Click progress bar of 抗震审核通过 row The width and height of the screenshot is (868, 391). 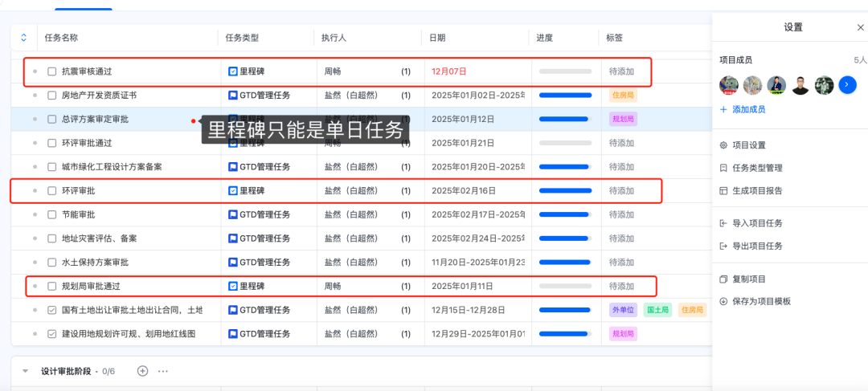(565, 71)
